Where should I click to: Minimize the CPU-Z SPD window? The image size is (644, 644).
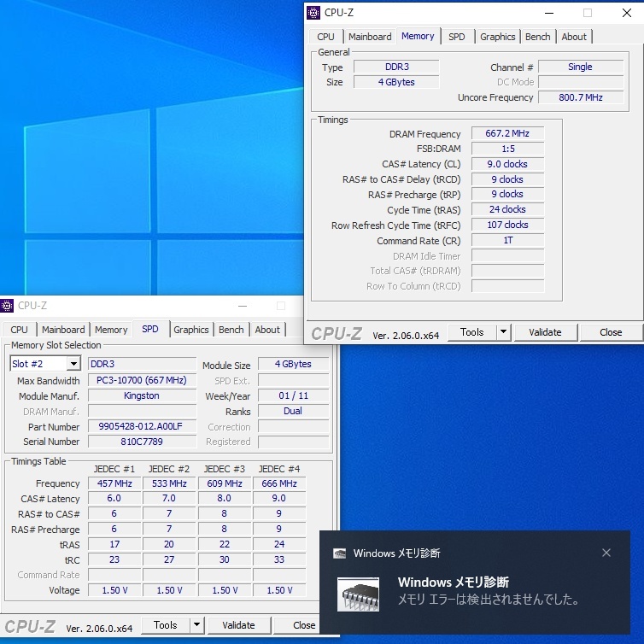(243, 306)
